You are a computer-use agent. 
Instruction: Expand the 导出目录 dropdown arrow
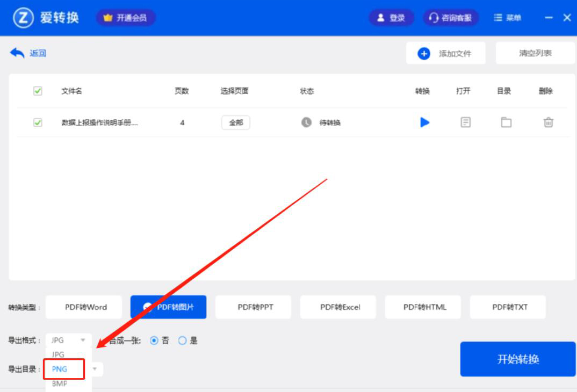click(95, 369)
